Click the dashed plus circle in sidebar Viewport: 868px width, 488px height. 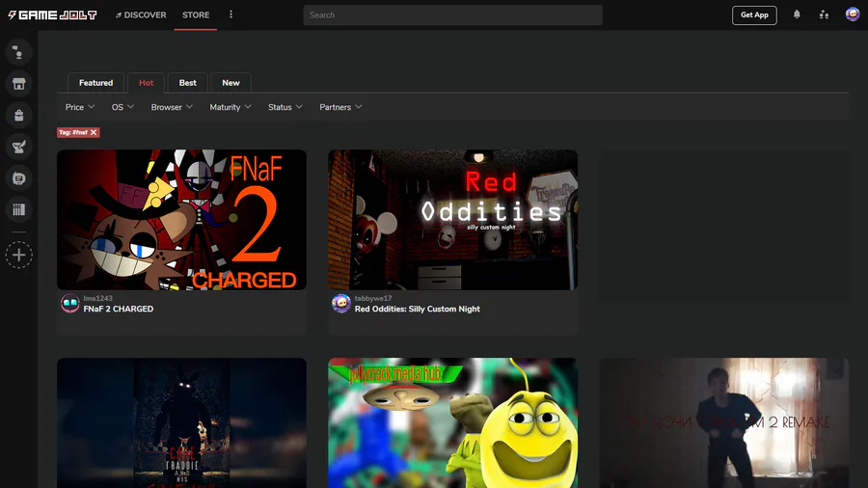point(19,255)
